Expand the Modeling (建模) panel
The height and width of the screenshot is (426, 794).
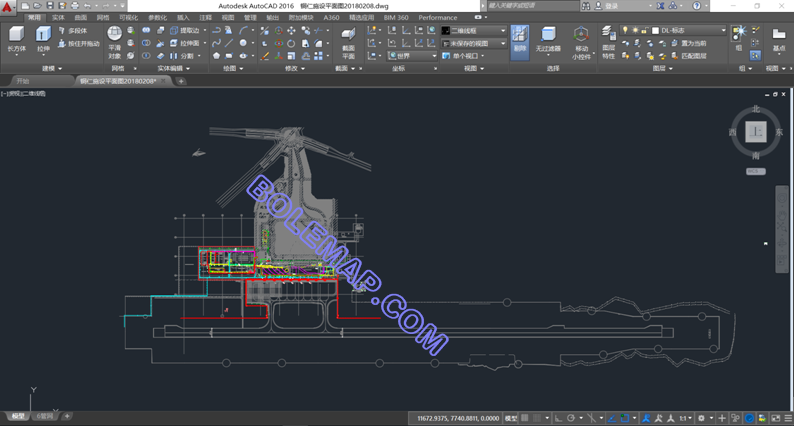(52, 68)
